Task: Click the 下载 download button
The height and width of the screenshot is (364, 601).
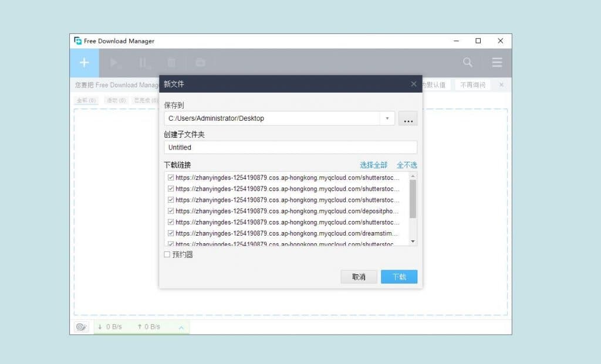Action: point(399,276)
